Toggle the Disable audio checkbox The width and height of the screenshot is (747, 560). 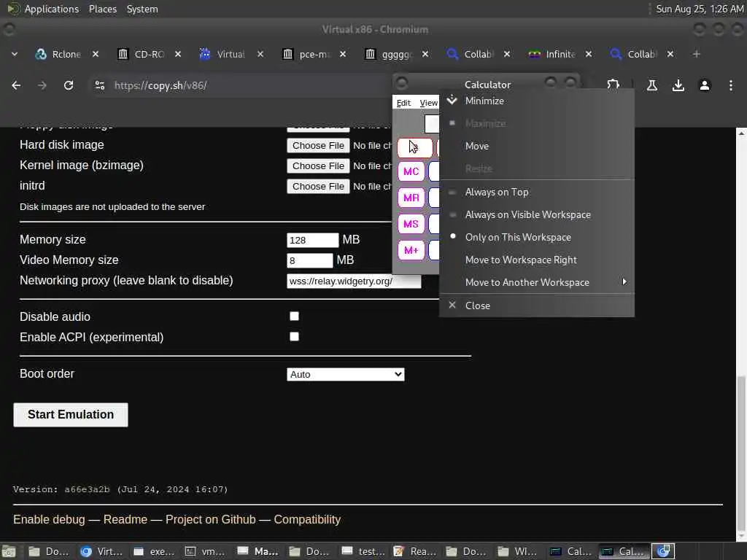tap(295, 316)
